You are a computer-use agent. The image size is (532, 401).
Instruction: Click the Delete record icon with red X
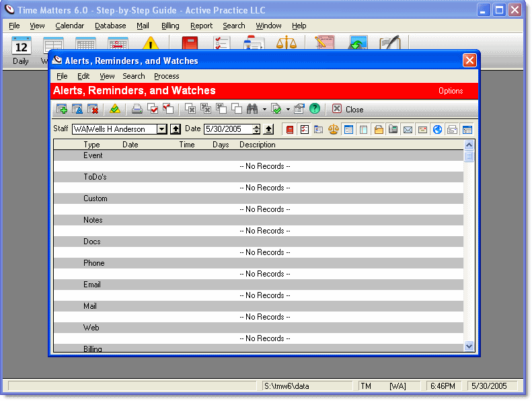[x=93, y=109]
